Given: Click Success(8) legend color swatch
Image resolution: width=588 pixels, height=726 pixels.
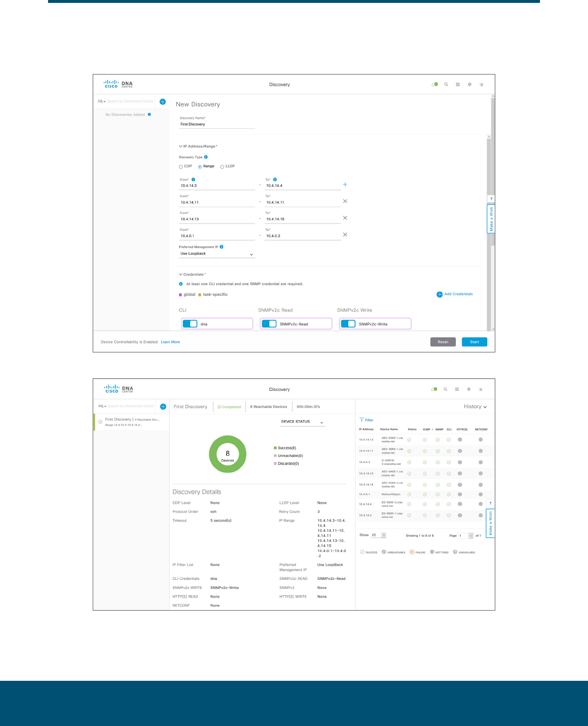Looking at the screenshot, I should pos(275,448).
